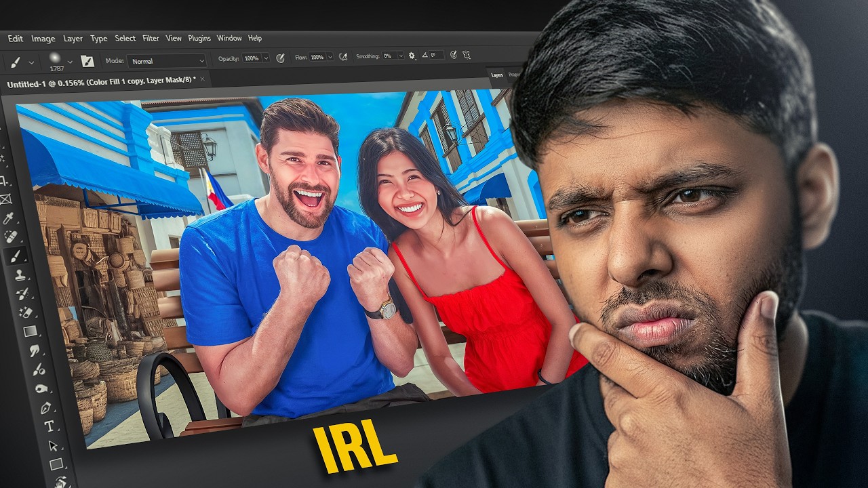This screenshot has height=488, width=868.
Task: Open the Plugins menu
Action: pos(199,38)
